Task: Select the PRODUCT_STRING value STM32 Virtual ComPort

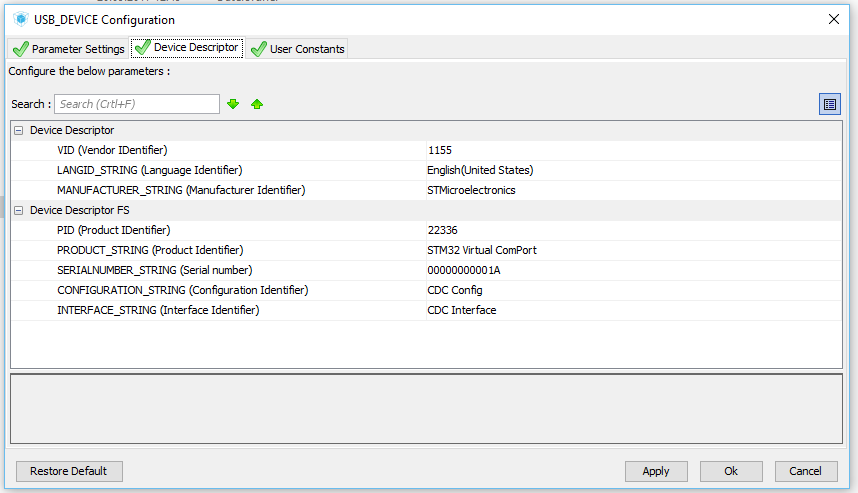Action: (634, 250)
